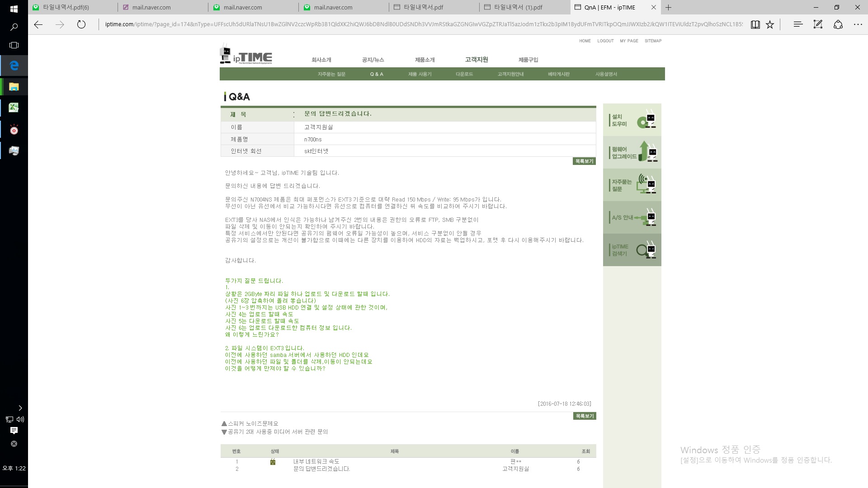Expand hidden system tray icons chevron
The height and width of the screenshot is (488, 868).
click(x=20, y=408)
